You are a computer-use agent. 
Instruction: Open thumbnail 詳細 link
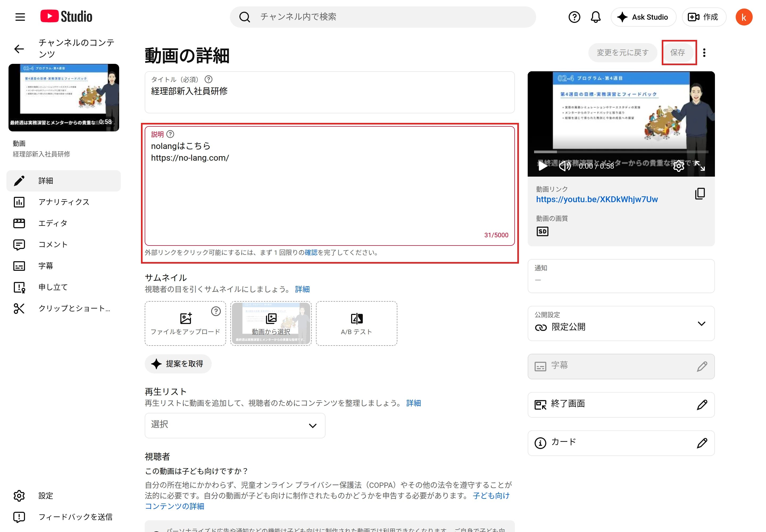click(302, 289)
